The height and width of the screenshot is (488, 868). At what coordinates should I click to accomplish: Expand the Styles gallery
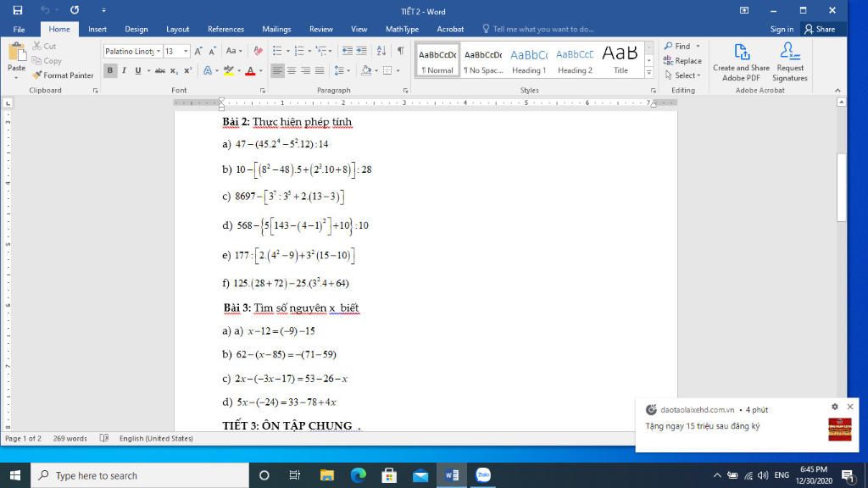pos(649,73)
